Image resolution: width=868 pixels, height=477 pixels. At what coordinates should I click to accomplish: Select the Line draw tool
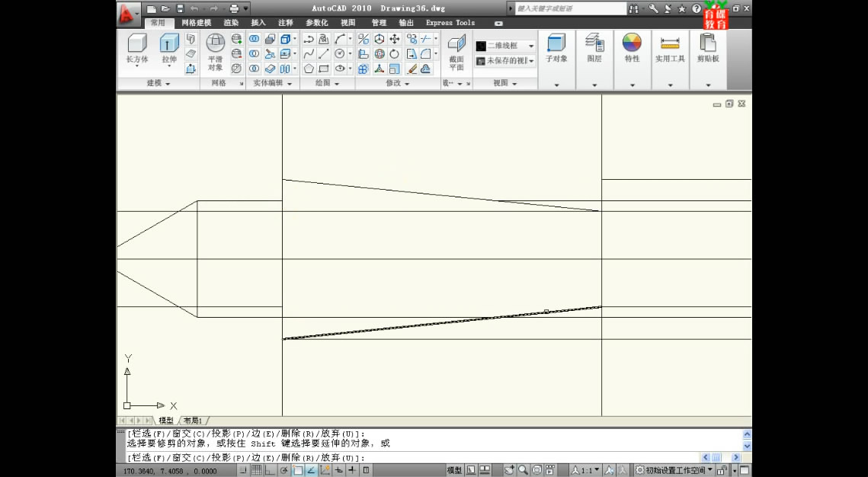(324, 53)
